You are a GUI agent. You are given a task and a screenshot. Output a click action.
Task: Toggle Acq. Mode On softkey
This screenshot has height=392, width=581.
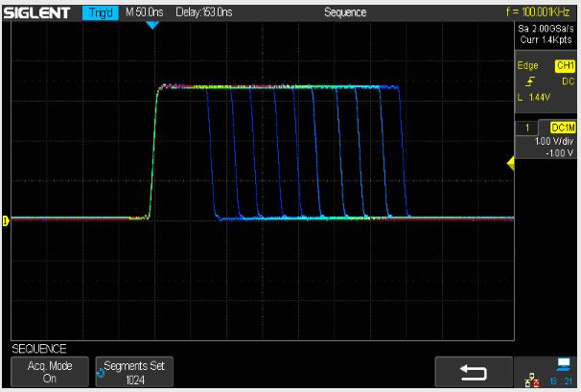[x=48, y=372]
